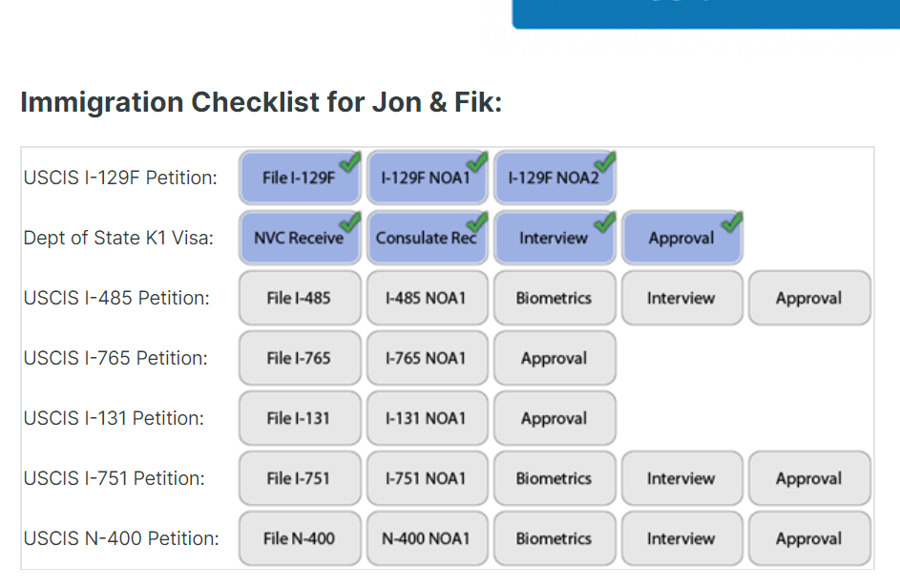Select the File N-400 step
This screenshot has height=588, width=900.
point(300,538)
